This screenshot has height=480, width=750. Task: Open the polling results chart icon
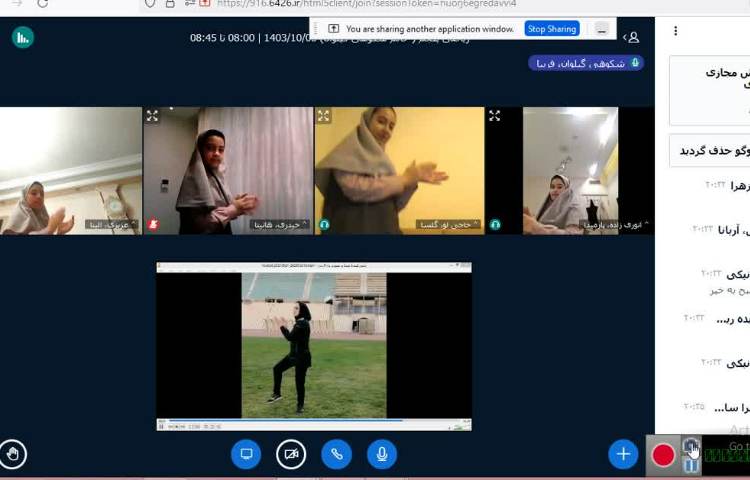click(x=22, y=38)
